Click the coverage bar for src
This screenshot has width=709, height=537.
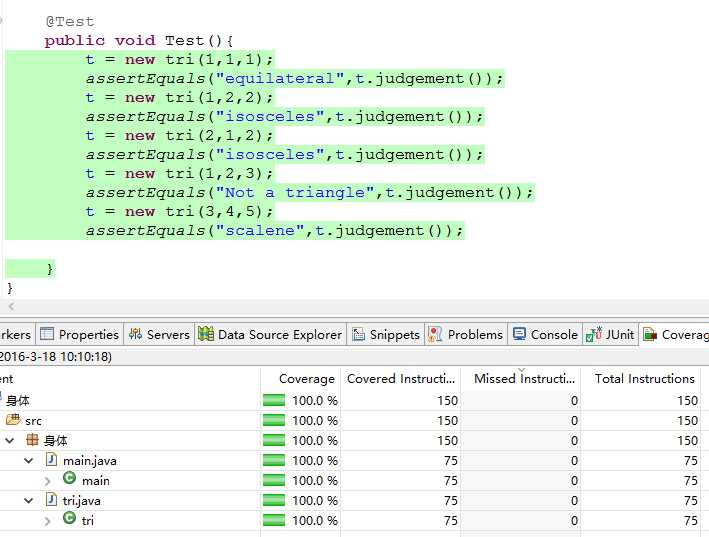[274, 420]
